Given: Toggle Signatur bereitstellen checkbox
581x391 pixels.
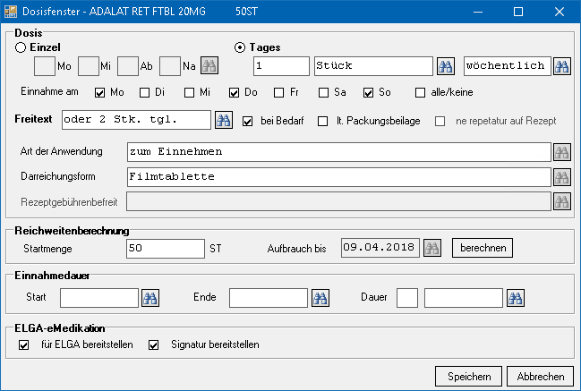Looking at the screenshot, I should click(x=153, y=345).
